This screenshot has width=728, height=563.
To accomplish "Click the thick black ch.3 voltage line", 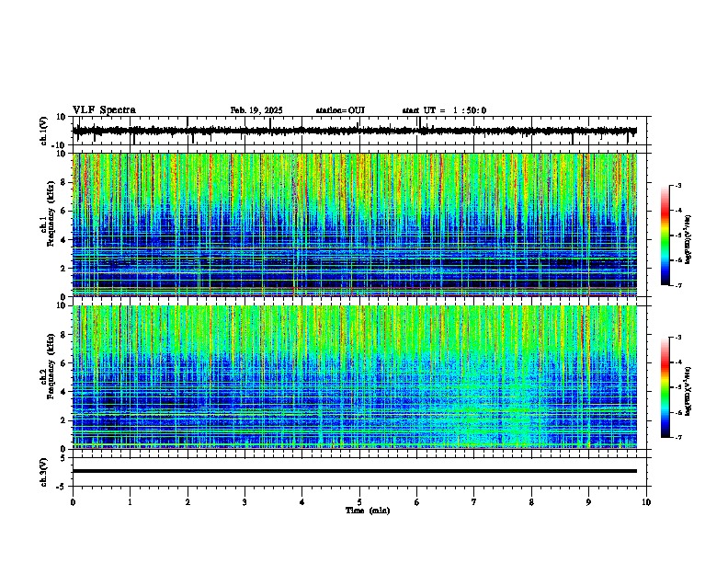I will (354, 471).
